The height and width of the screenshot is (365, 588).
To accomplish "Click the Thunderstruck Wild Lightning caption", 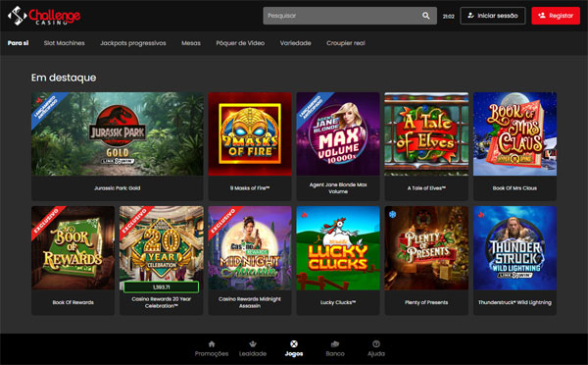I will (x=514, y=302).
